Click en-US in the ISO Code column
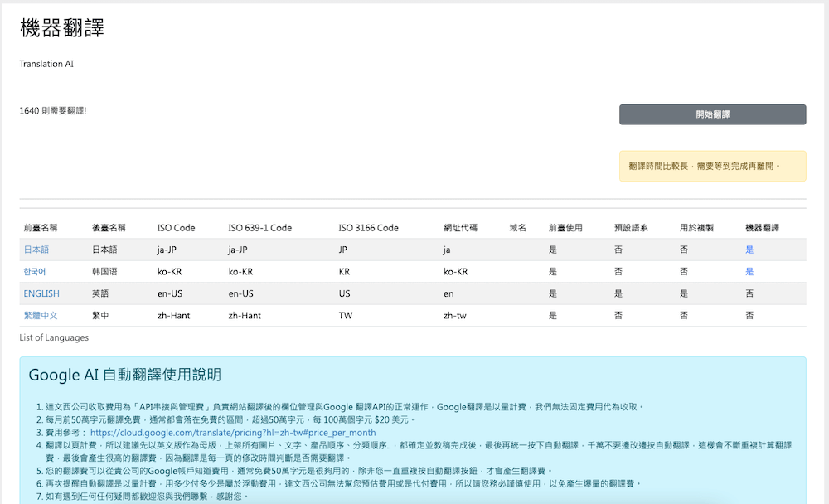 coord(169,293)
